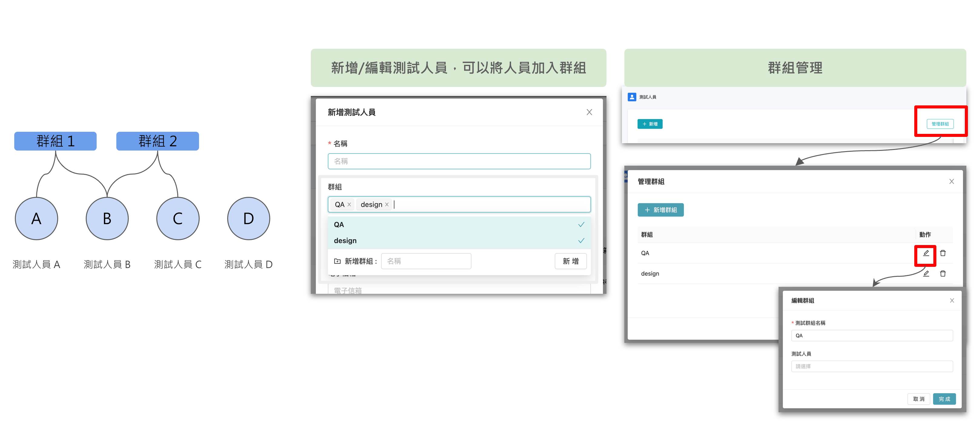Click the 名稱 input field in 新增測試人員
The height and width of the screenshot is (421, 980).
click(x=459, y=161)
